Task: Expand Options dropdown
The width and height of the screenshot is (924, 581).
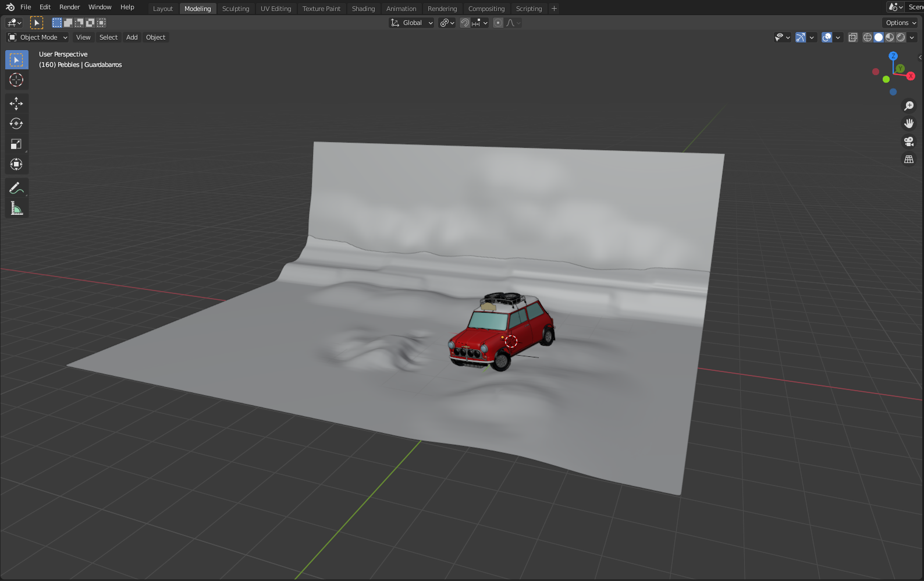Action: pos(900,23)
